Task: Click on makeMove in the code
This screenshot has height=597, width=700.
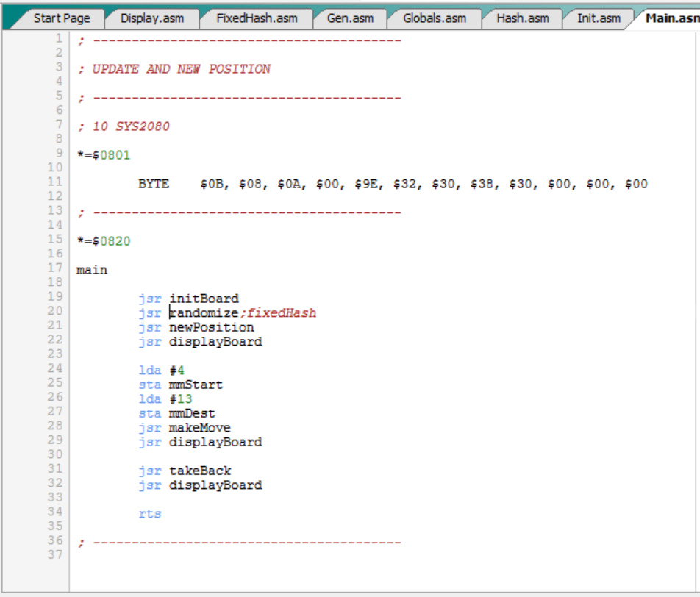Action: click(x=199, y=428)
